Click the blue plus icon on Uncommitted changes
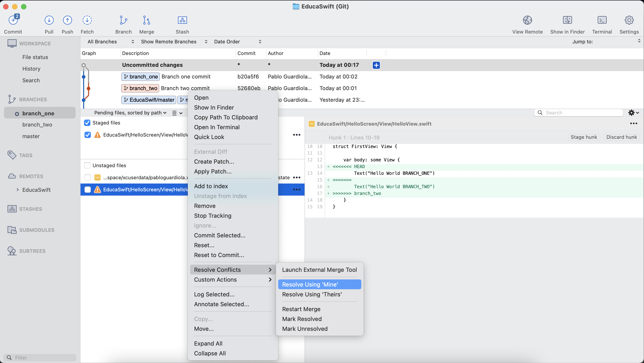Screen dimensions: 644x363 tap(376, 65)
